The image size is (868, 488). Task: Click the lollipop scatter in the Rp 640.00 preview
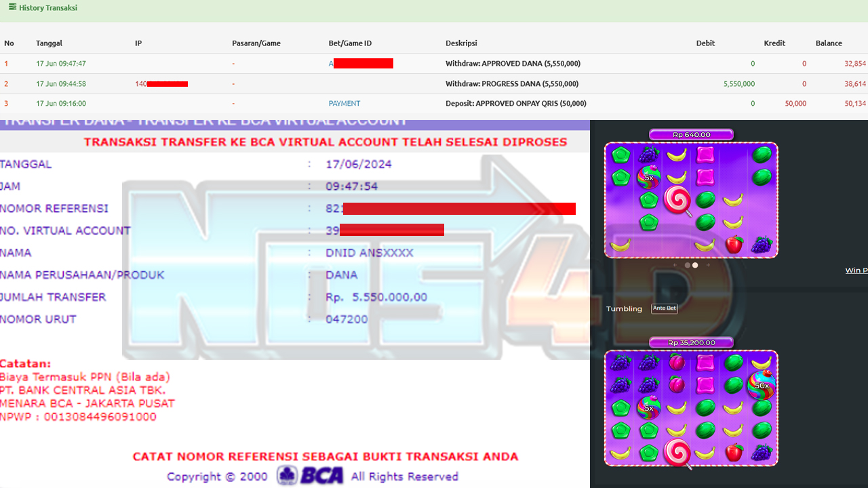679,201
